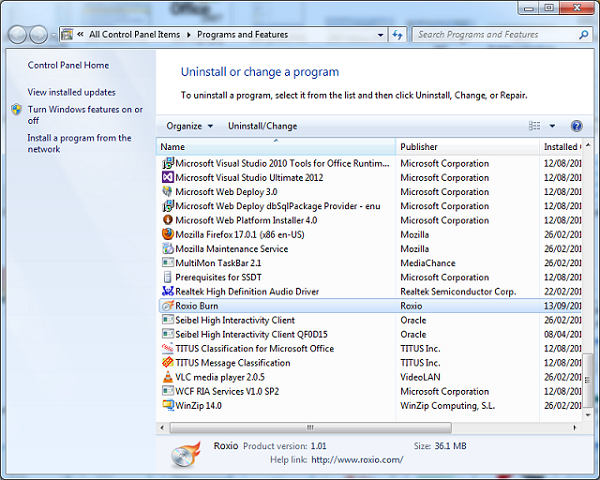
Task: Click the VLC media player cone icon
Action: (x=168, y=377)
